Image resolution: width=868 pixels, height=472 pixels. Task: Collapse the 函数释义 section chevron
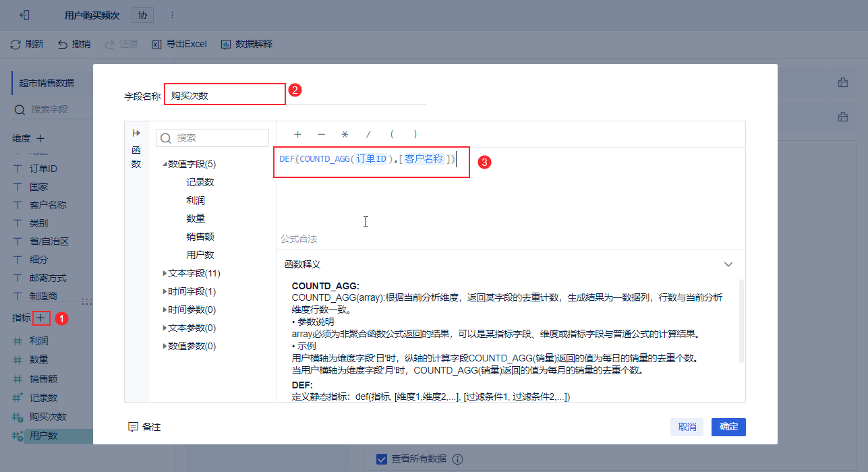pos(728,264)
